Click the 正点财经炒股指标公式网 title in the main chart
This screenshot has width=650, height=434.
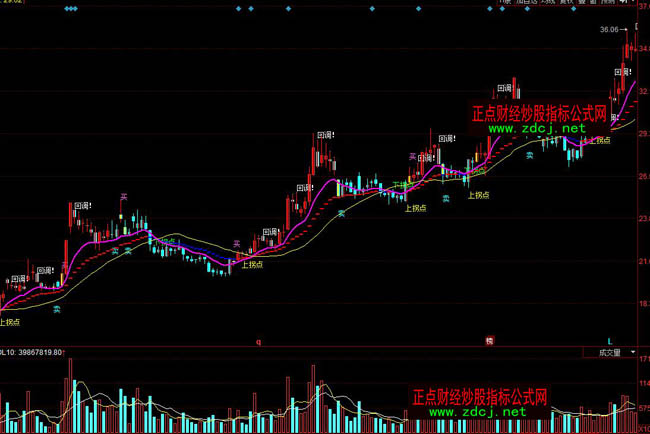pyautogui.click(x=539, y=115)
